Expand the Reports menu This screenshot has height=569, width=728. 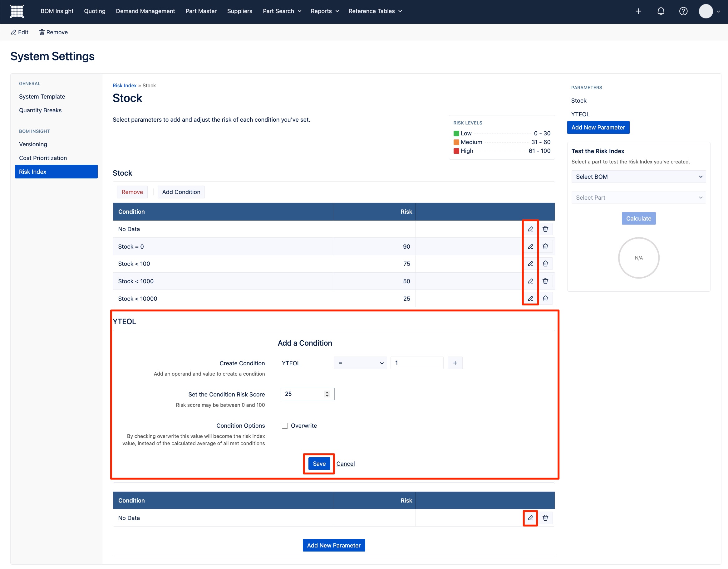coord(325,11)
